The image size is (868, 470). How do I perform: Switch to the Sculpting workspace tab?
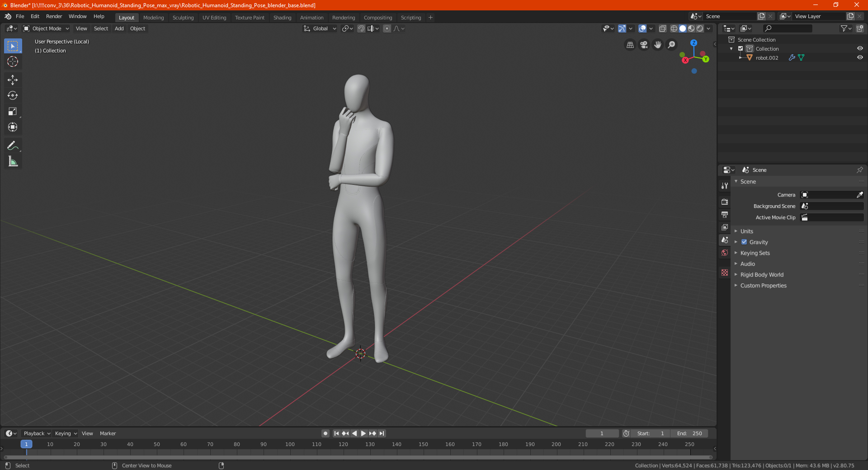pyautogui.click(x=183, y=18)
